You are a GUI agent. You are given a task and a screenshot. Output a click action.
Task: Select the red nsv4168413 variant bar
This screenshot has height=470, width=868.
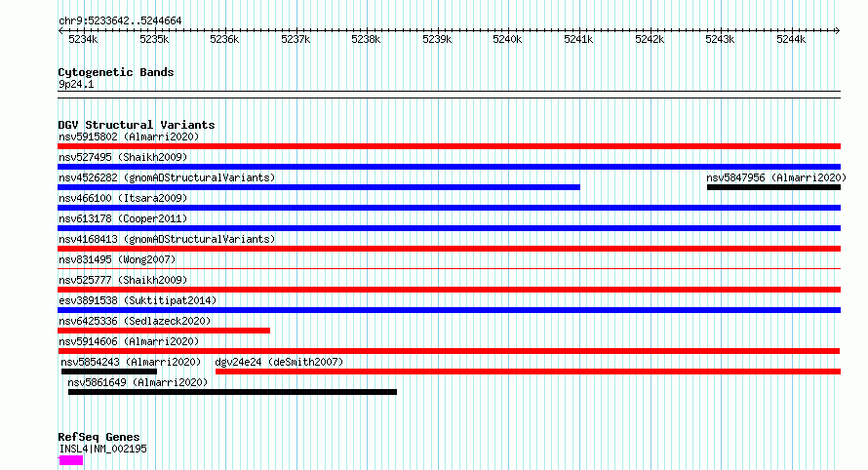point(449,249)
